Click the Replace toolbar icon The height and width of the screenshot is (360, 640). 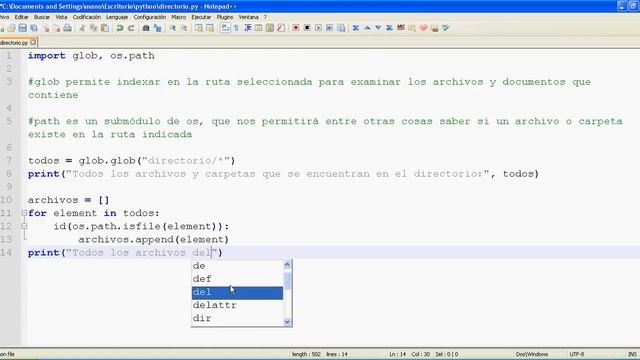(157, 28)
